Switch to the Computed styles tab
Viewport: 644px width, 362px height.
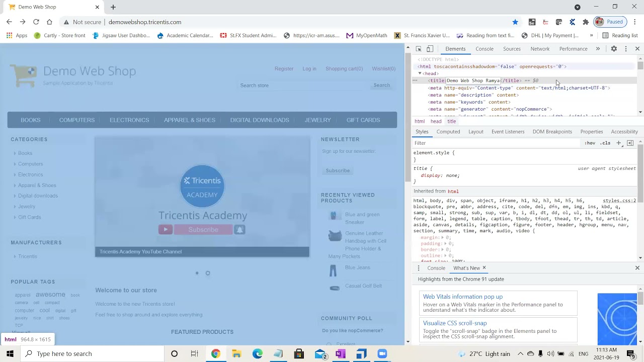point(448,132)
